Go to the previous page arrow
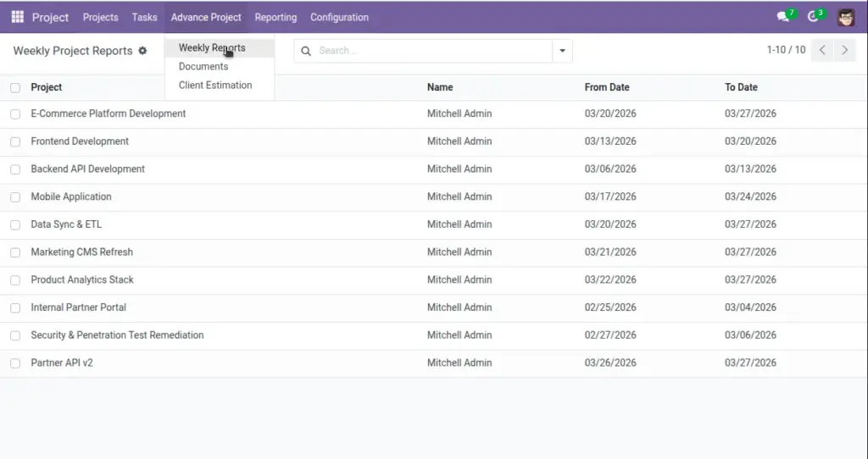This screenshot has height=459, width=868. point(822,50)
